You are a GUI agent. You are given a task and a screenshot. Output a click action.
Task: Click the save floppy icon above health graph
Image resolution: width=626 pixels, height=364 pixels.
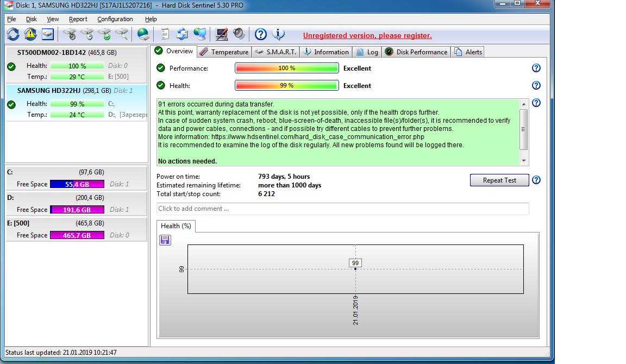[x=165, y=240]
